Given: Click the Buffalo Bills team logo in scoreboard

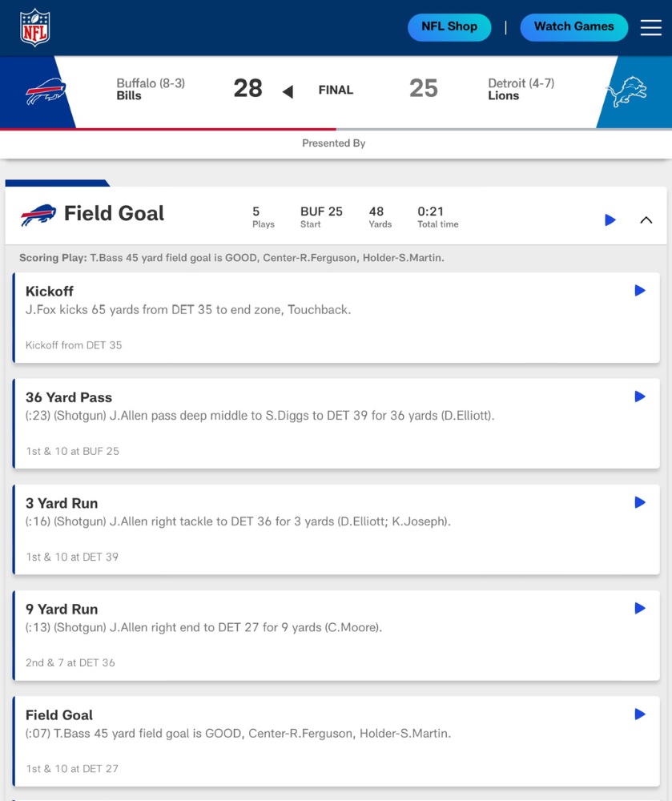Looking at the screenshot, I should (x=46, y=91).
